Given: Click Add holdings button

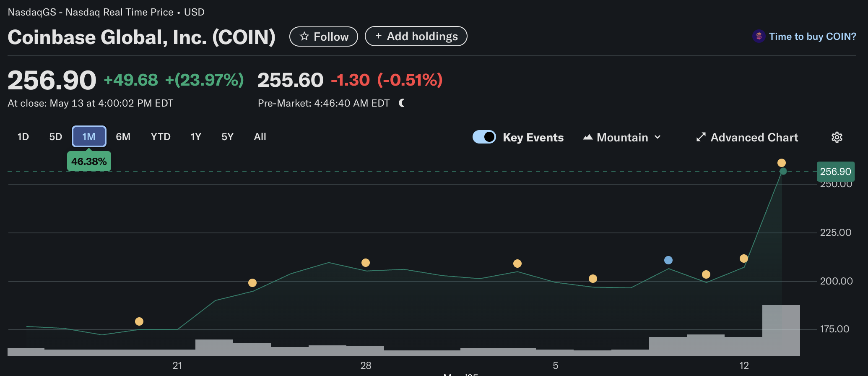Looking at the screenshot, I should coord(416,36).
